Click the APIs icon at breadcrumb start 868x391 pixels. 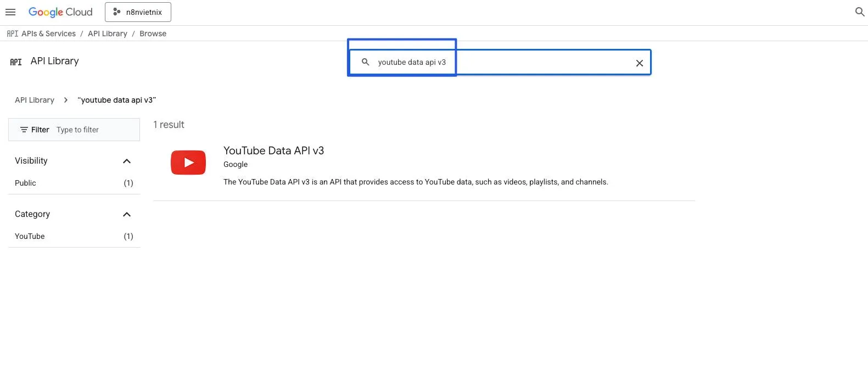(x=12, y=33)
